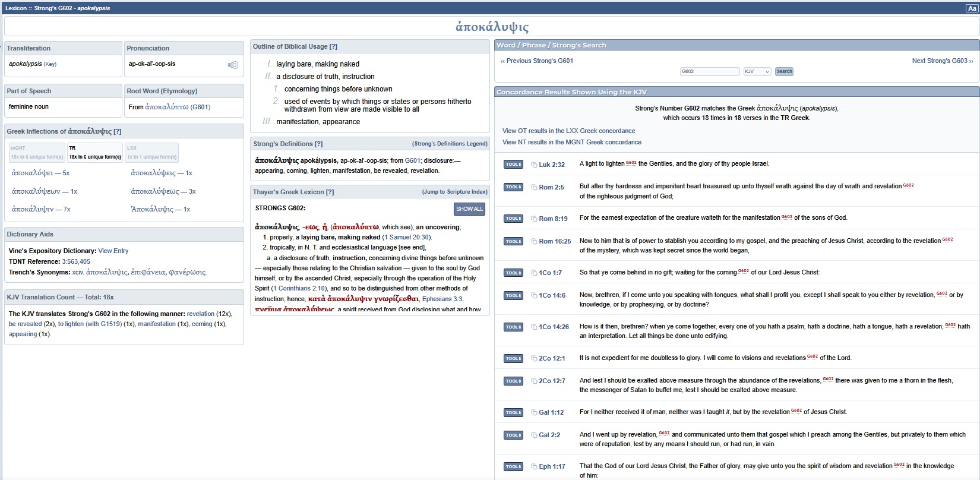View OT results in the LXX Greek concordance
Screen dimensions: 980x480
click(x=568, y=131)
